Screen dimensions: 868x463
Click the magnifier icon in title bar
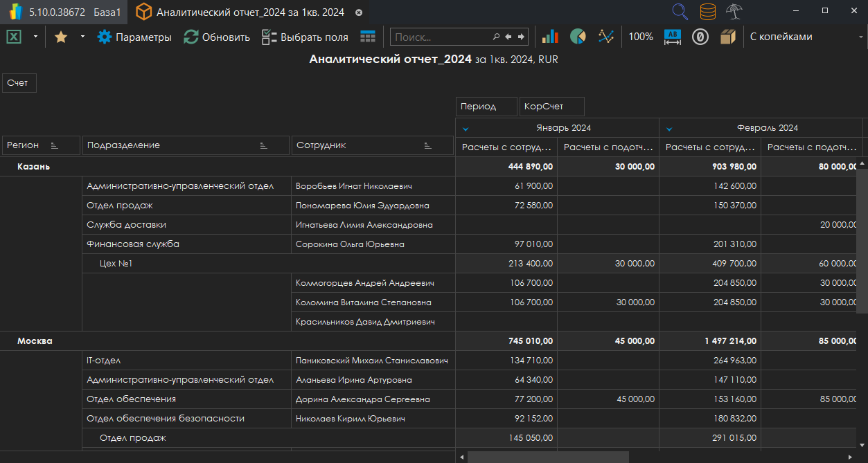(x=680, y=12)
